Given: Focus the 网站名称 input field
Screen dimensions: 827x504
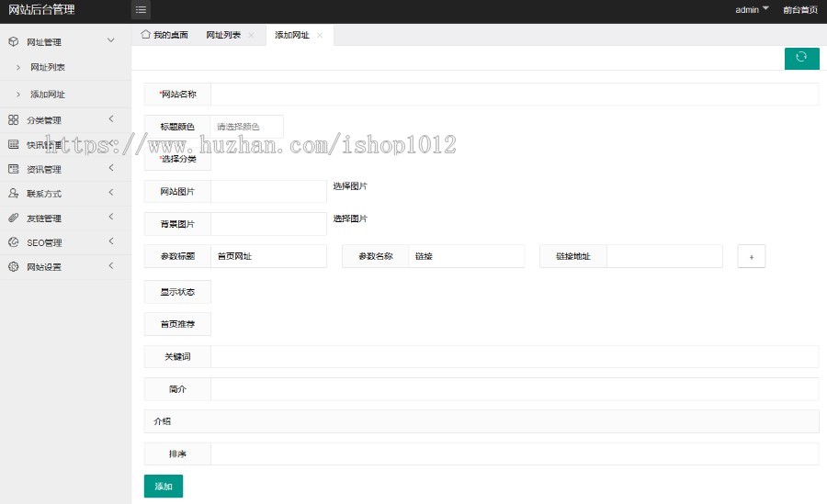Looking at the screenshot, I should (x=515, y=94).
